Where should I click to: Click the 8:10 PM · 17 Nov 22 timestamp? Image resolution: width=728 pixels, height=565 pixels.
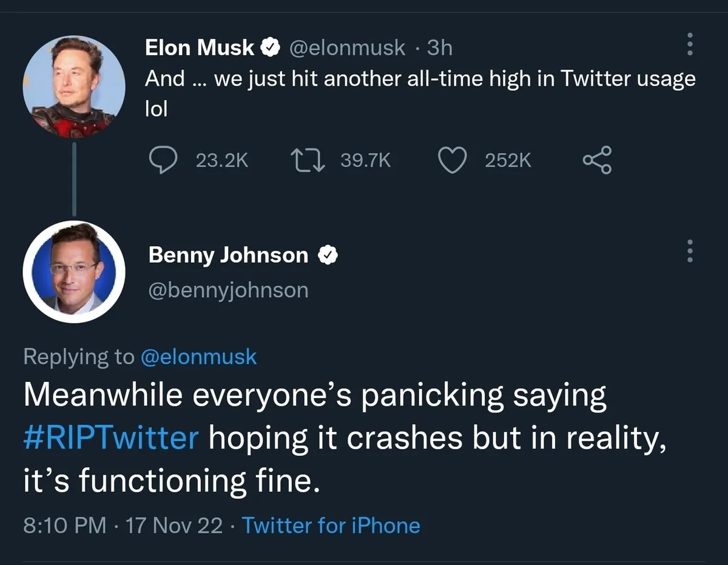123,525
